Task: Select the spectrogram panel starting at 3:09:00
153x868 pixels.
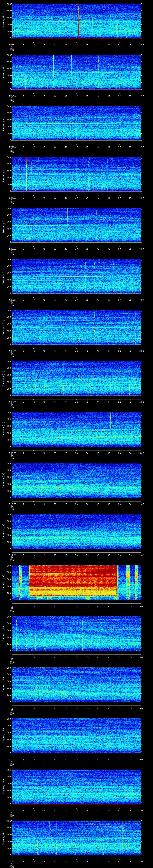Action: click(77, 429)
